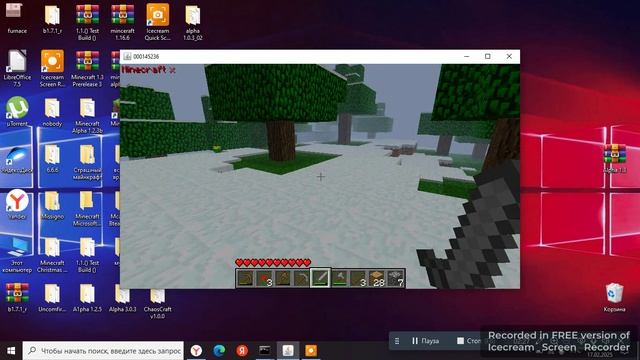640x360 pixels.
Task: Click the crosshair in the game view
Action: (x=321, y=177)
